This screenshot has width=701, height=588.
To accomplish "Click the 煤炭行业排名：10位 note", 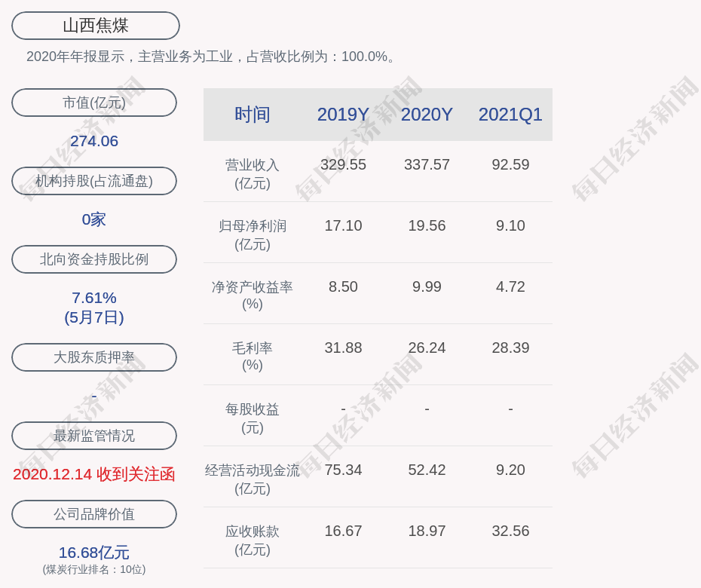I will 94,569.
